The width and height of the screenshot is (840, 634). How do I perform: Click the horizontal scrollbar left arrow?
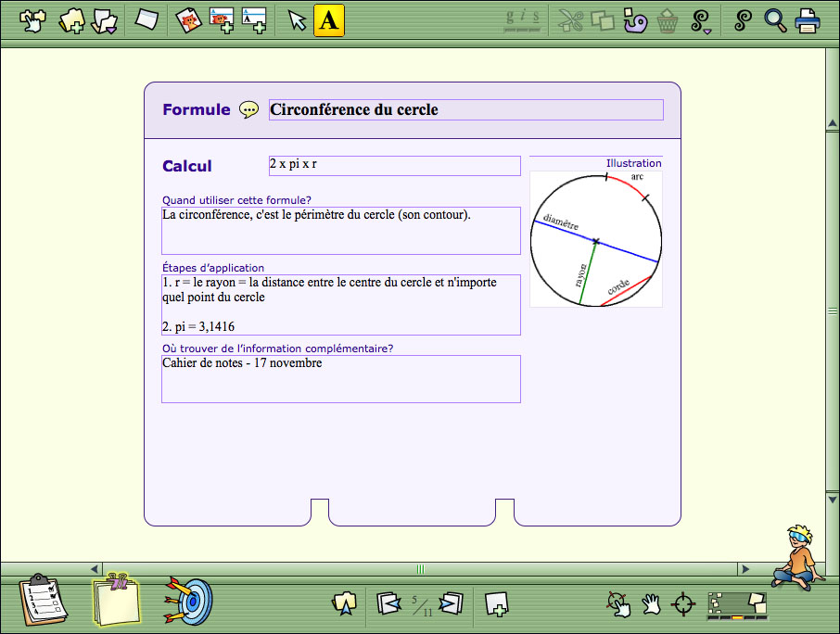[x=95, y=569]
